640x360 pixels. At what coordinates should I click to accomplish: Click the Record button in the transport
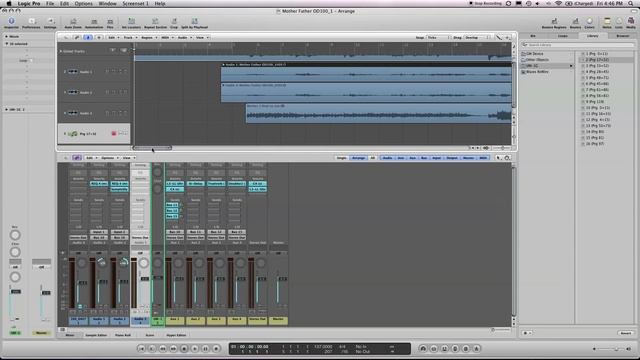click(x=216, y=349)
